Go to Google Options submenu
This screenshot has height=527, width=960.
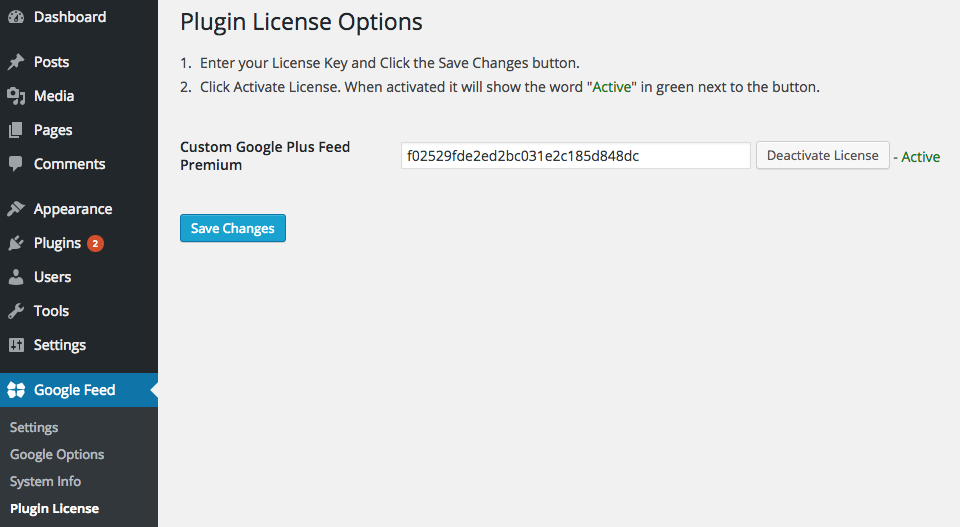(57, 454)
